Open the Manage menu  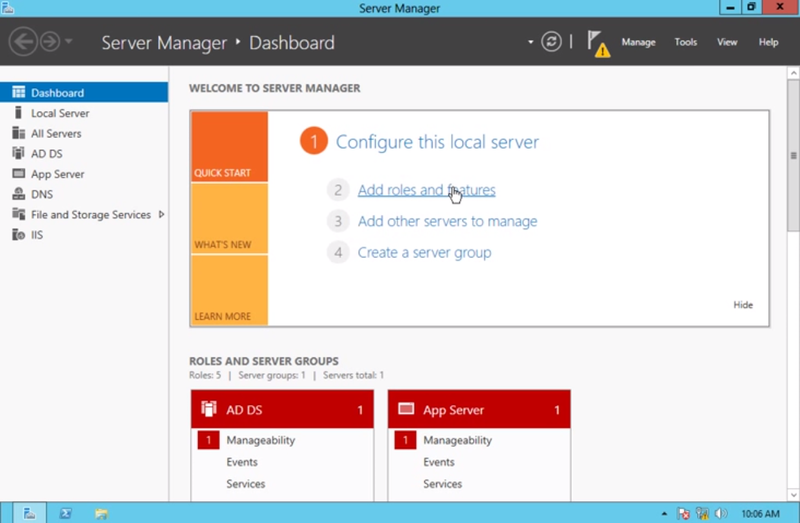pos(638,42)
